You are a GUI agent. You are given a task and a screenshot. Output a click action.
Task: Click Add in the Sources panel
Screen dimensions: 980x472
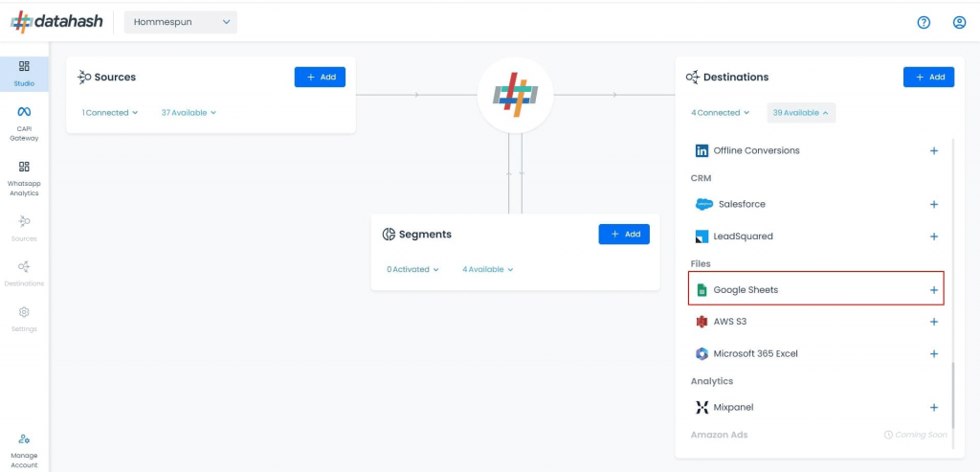point(320,77)
